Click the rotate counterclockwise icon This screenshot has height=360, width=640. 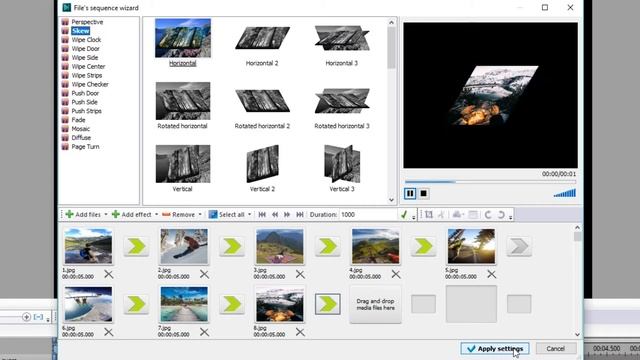click(488, 215)
